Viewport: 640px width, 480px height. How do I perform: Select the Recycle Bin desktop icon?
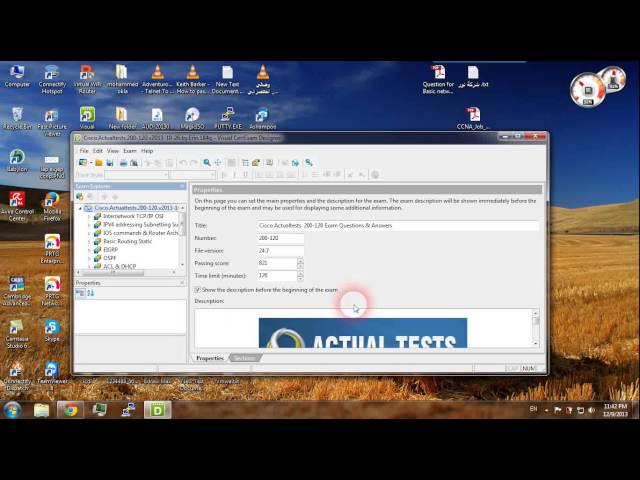tap(17, 118)
